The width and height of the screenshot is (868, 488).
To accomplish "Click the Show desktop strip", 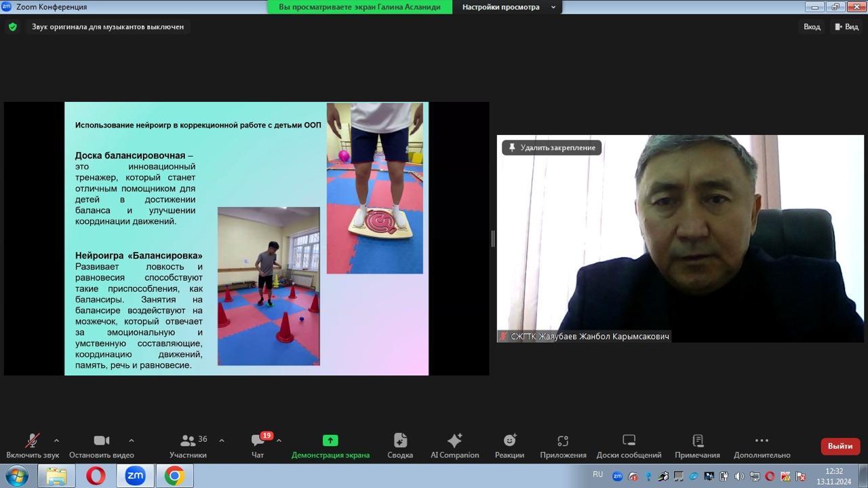I will tap(863, 476).
